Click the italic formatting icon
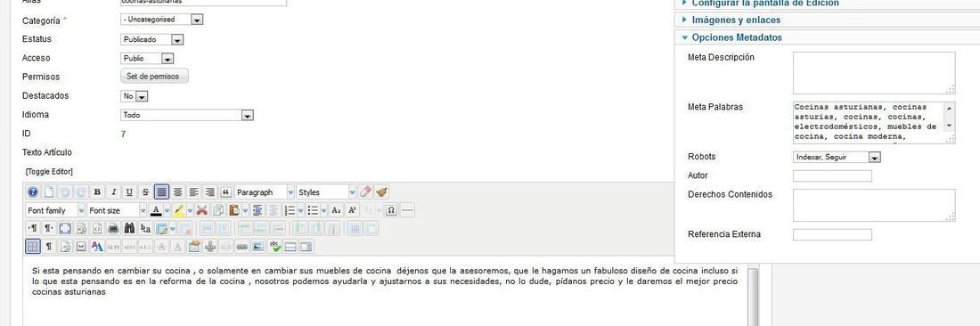This screenshot has width=980, height=326. pyautogui.click(x=113, y=192)
